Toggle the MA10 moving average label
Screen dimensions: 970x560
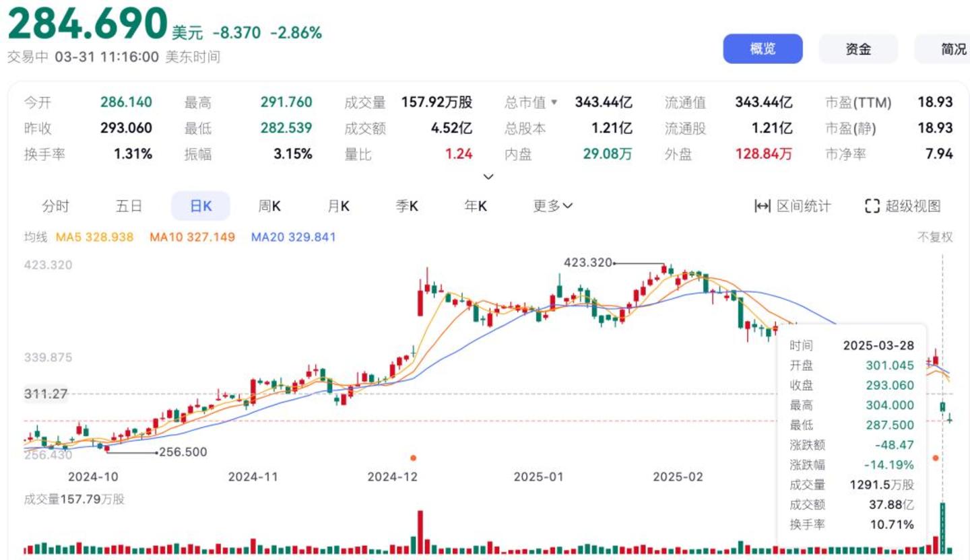coord(192,237)
